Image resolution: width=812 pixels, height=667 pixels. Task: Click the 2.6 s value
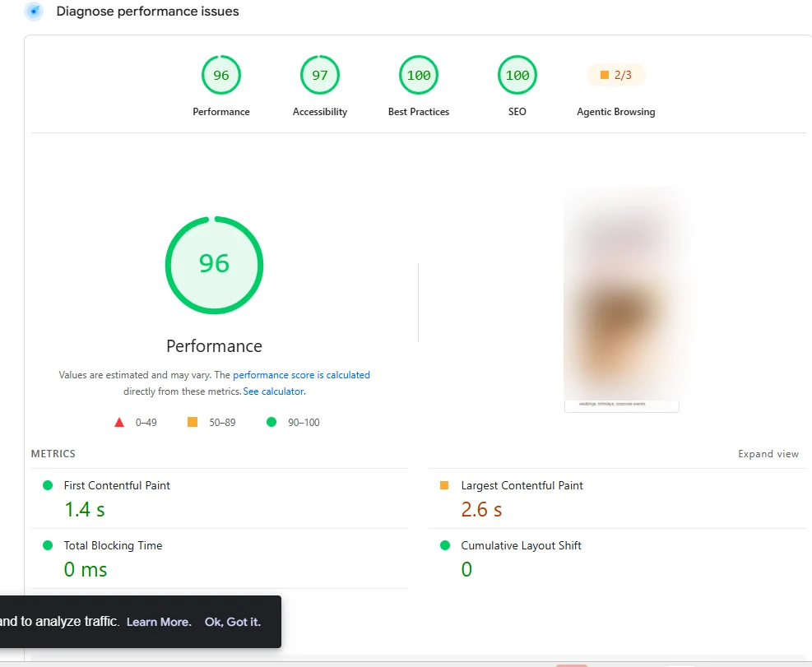pos(481,510)
